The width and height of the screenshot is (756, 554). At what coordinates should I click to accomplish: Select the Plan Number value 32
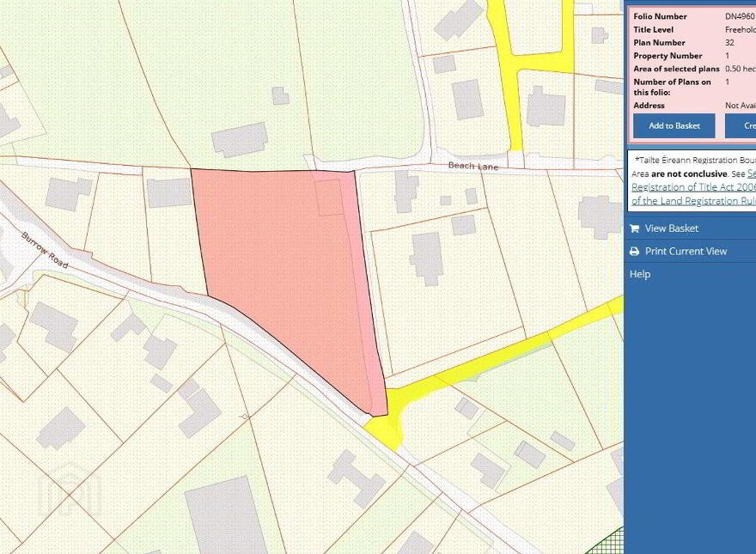(x=729, y=42)
